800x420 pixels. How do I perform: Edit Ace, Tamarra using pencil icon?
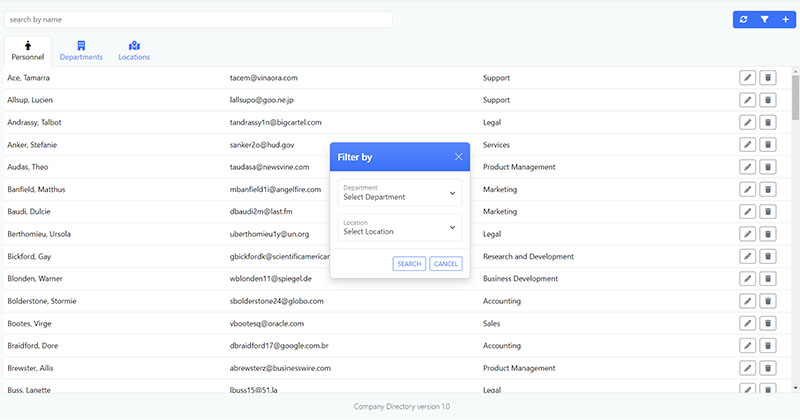point(747,77)
